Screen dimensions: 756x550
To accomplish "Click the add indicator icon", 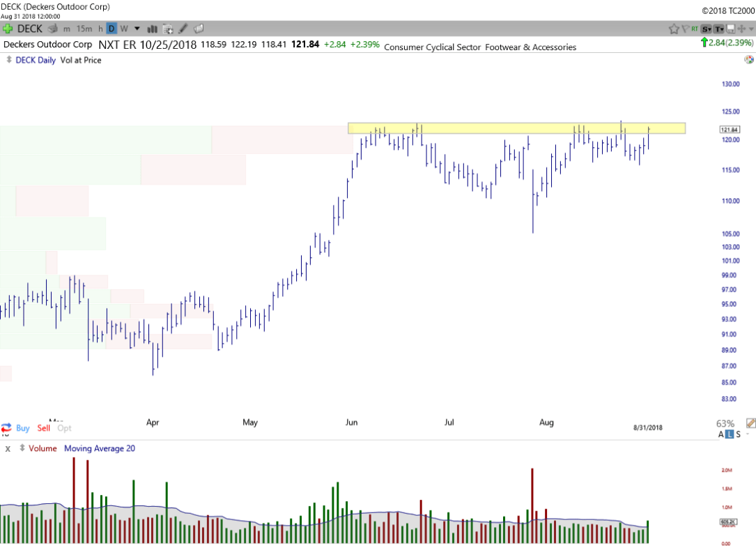I will [168, 29].
